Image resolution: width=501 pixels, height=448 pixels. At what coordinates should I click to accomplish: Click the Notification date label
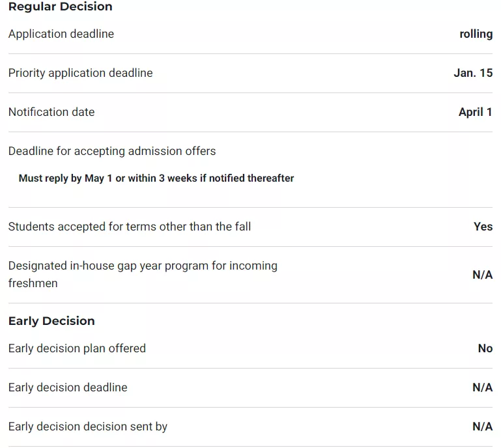coord(51,112)
